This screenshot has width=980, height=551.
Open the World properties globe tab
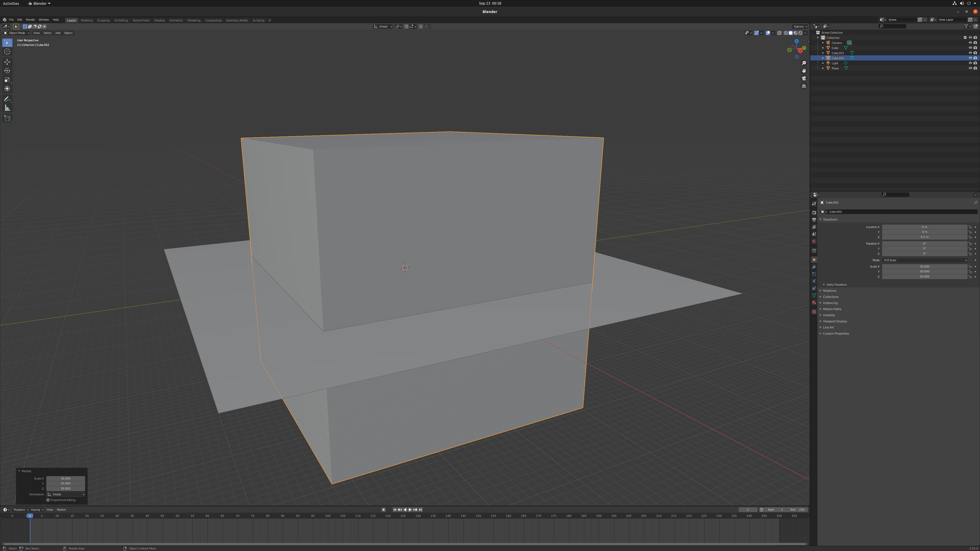click(814, 242)
